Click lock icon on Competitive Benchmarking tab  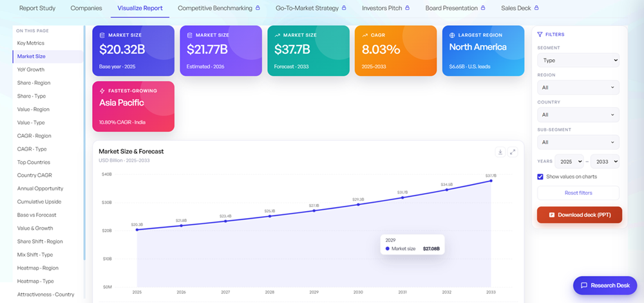point(258,8)
